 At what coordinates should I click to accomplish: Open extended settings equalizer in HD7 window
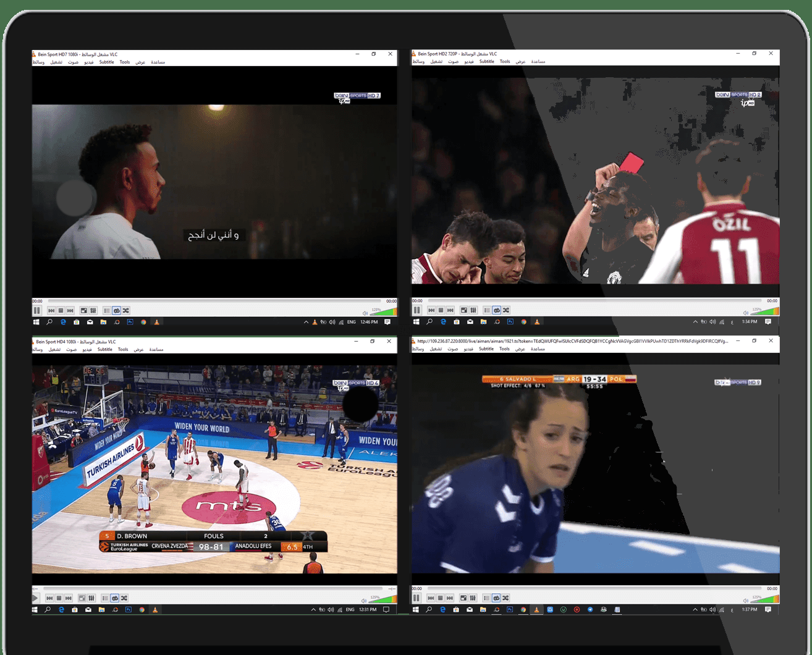[93, 310]
